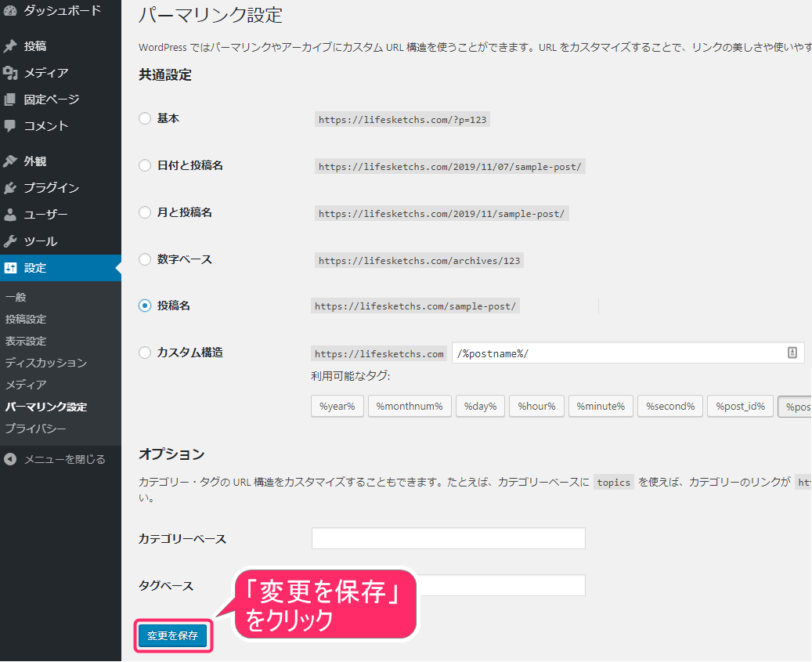Enable the カスタム構造 custom structure option

[144, 353]
